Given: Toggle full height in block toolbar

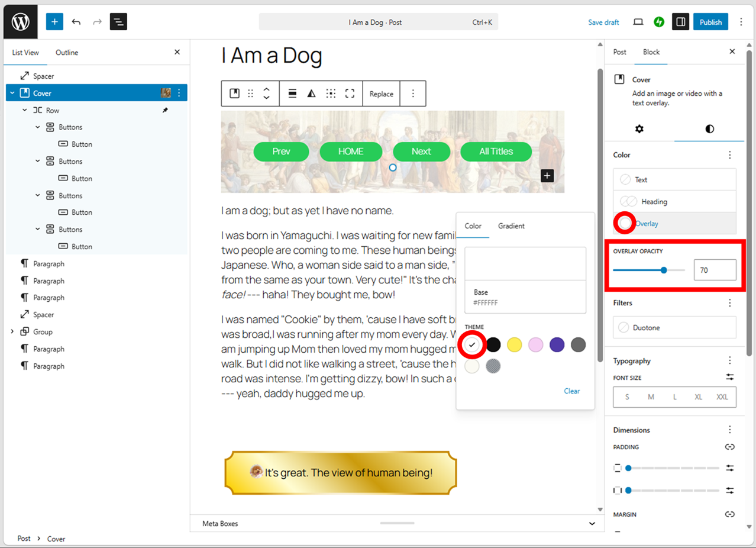Looking at the screenshot, I should [350, 94].
